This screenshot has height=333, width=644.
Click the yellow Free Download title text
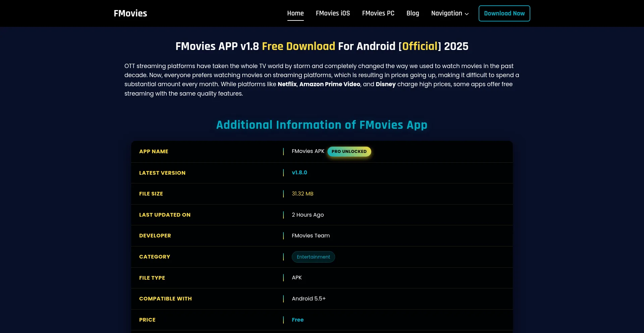298,46
